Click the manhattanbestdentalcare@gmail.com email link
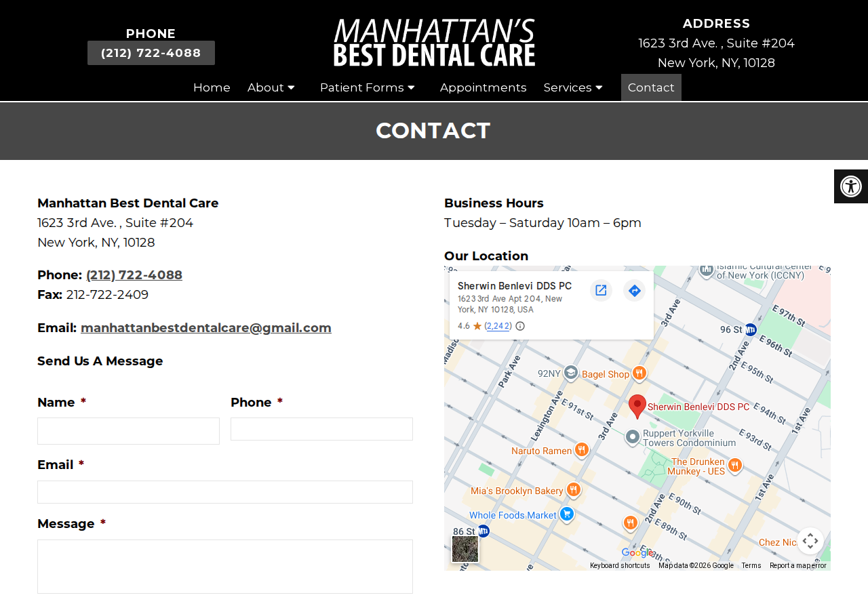This screenshot has height=610, width=868. point(206,328)
